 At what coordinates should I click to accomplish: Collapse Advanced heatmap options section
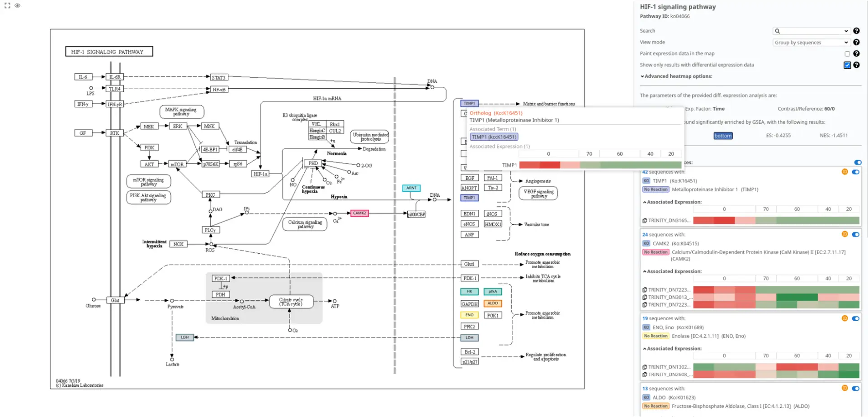click(676, 76)
